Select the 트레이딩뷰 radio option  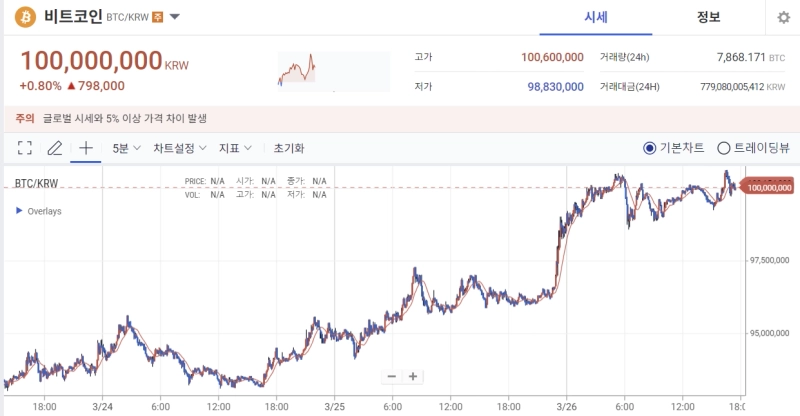click(x=724, y=148)
